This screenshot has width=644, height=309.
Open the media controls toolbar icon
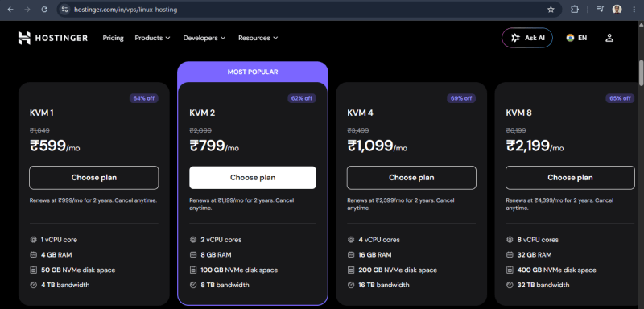[600, 10]
